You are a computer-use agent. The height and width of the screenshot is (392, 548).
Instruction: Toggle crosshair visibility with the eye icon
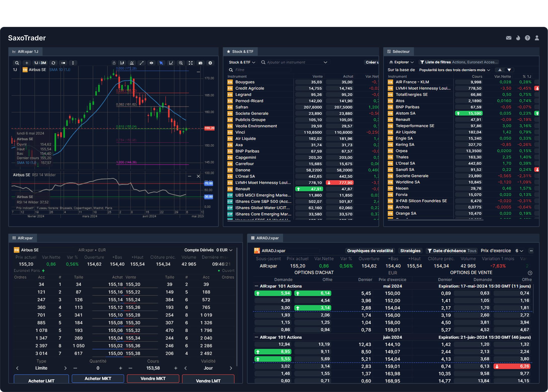point(151,63)
